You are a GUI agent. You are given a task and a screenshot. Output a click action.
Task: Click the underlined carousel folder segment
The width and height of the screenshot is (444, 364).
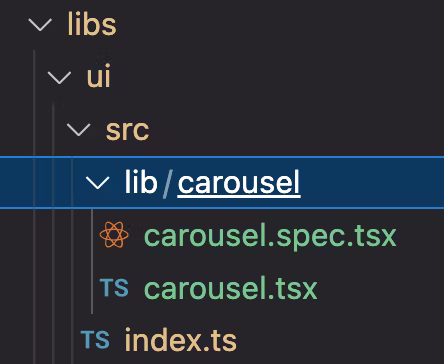(x=239, y=182)
